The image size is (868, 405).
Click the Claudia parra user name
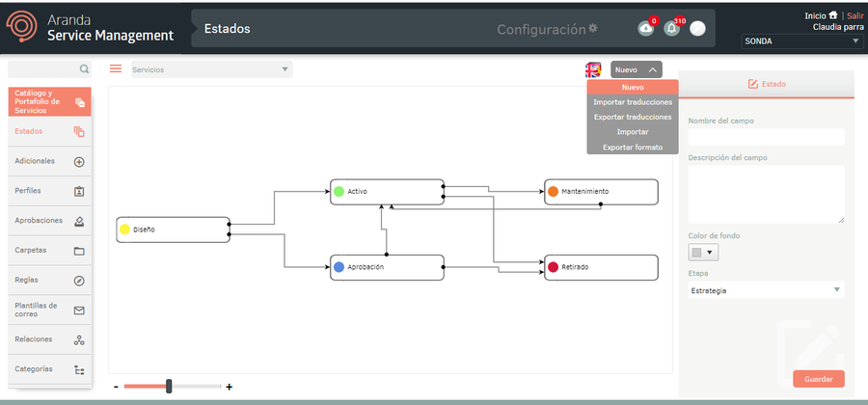[838, 27]
